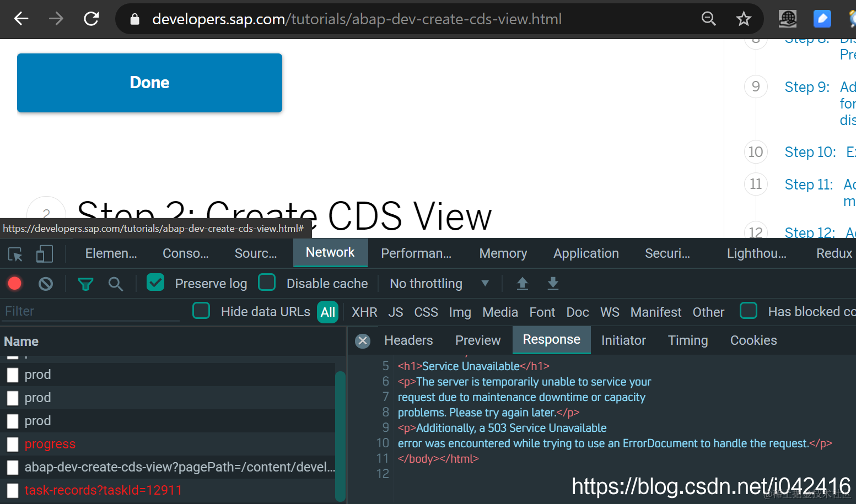This screenshot has height=504, width=856.
Task: Filter requests by CSS
Action: tap(426, 312)
